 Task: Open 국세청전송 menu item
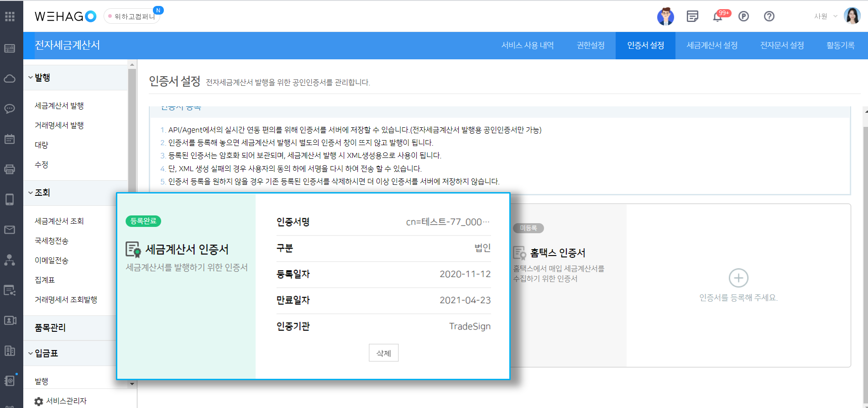point(51,241)
